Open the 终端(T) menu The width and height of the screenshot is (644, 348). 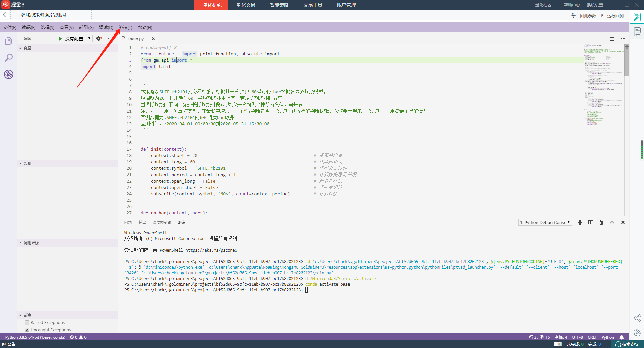point(126,27)
